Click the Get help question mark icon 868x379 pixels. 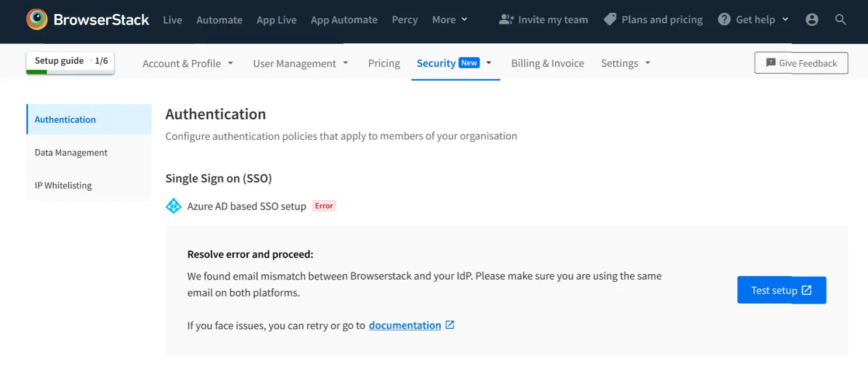click(x=724, y=20)
